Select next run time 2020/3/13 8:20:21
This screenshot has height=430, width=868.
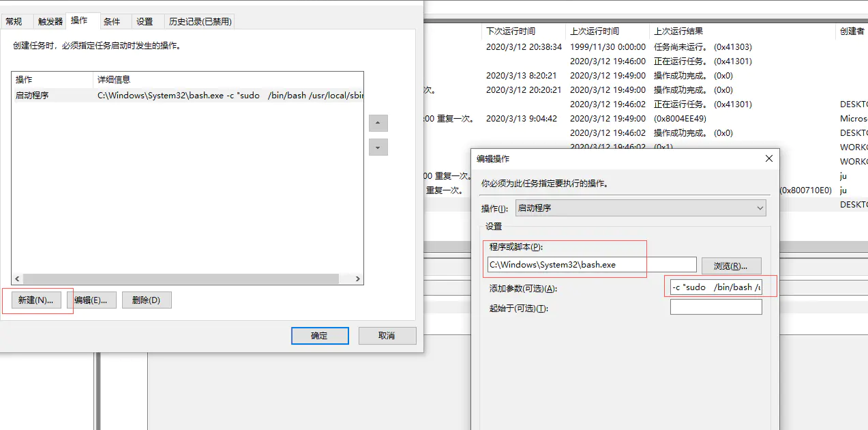tap(522, 76)
